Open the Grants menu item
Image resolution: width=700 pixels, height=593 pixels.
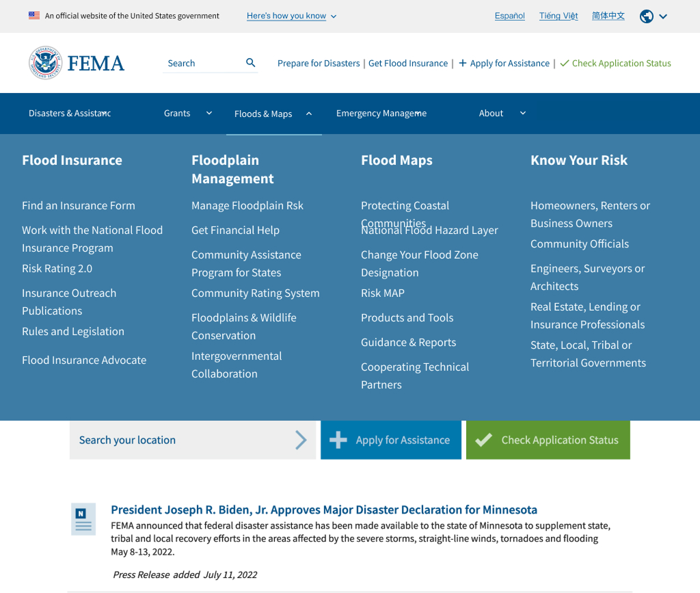(x=177, y=114)
